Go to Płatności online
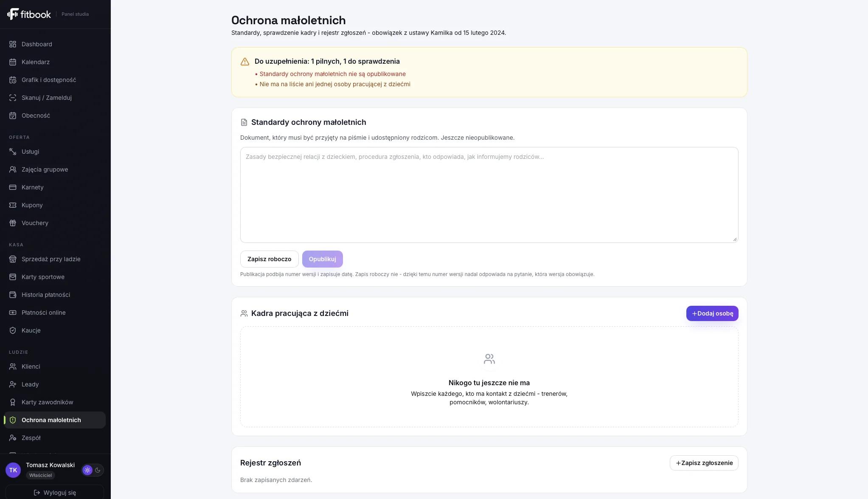 (x=55, y=313)
